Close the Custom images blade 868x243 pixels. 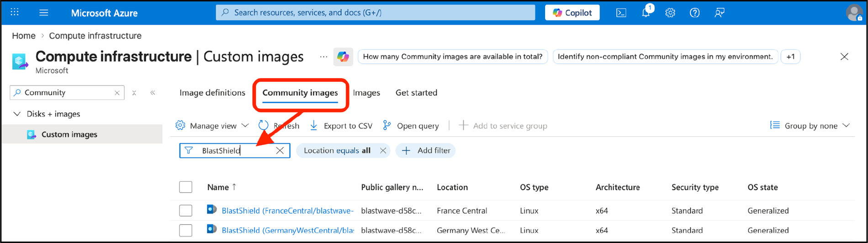click(844, 57)
